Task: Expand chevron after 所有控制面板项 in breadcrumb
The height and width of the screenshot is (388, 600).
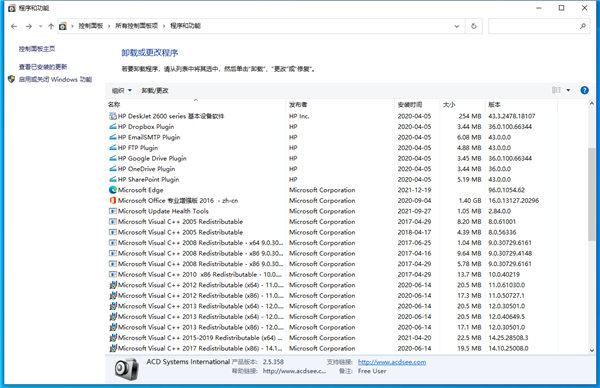Action: click(164, 26)
